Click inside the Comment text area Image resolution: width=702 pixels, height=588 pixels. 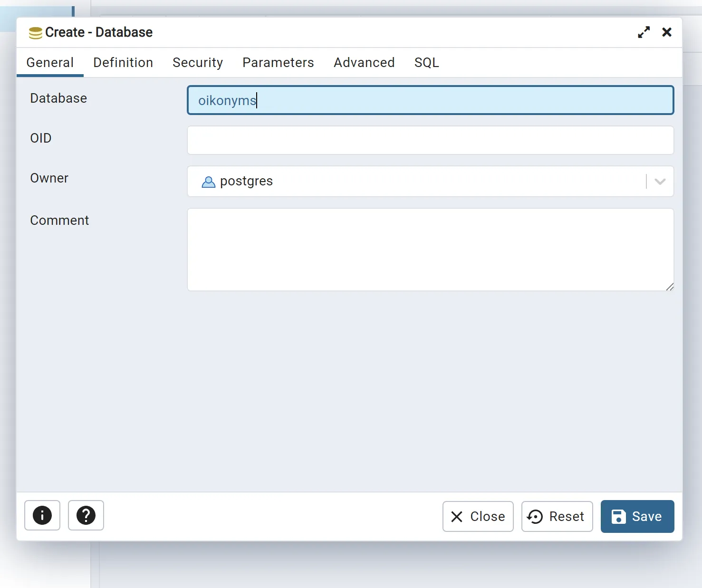(430, 249)
